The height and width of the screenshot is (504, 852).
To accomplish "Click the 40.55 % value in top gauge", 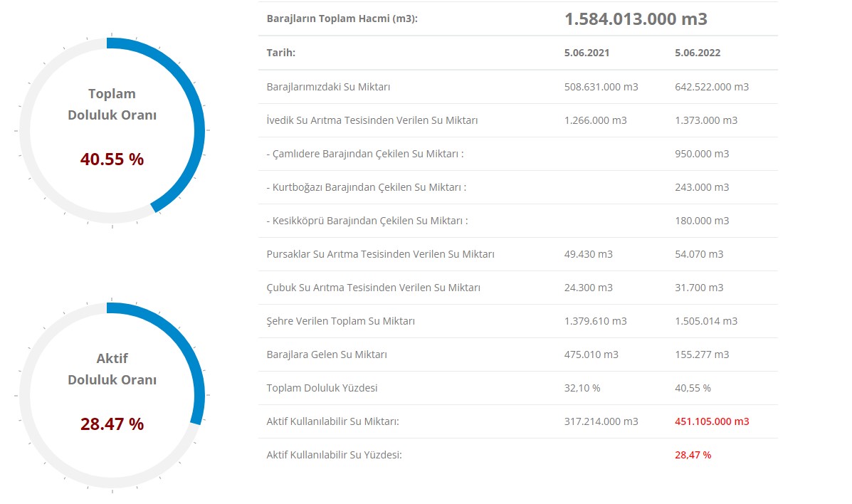I will (112, 159).
